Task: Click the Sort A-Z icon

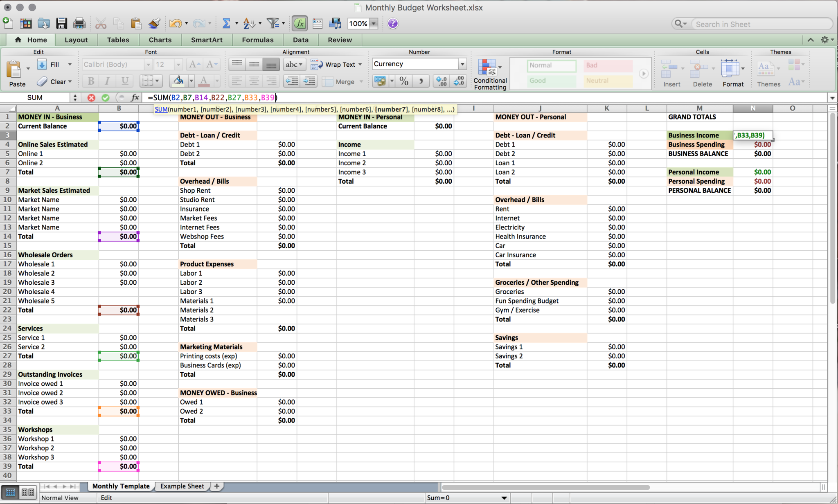Action: pos(249,23)
